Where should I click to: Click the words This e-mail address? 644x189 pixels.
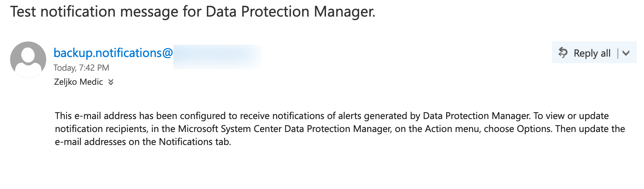pos(96,116)
